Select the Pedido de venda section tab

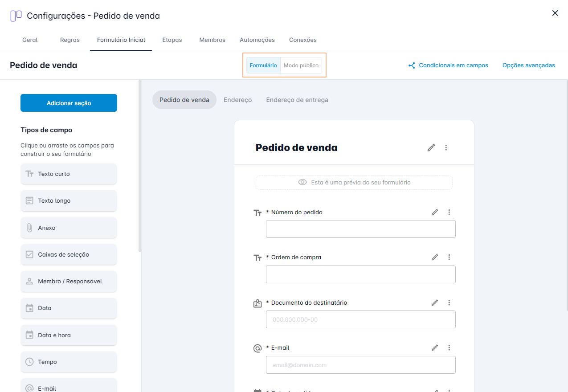pyautogui.click(x=184, y=100)
